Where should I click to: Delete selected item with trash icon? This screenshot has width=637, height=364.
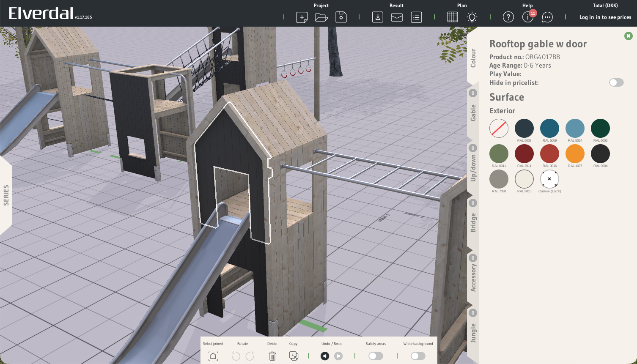[272, 356]
